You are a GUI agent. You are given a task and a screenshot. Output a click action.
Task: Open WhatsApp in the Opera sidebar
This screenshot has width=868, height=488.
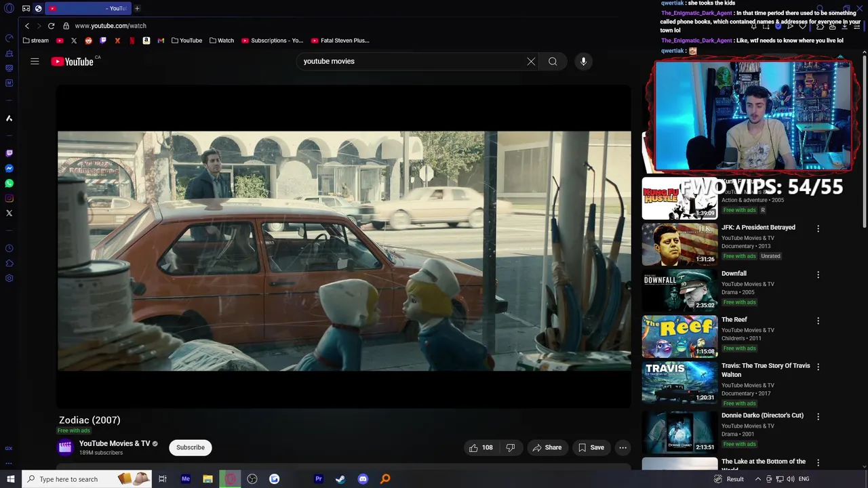pos(9,184)
